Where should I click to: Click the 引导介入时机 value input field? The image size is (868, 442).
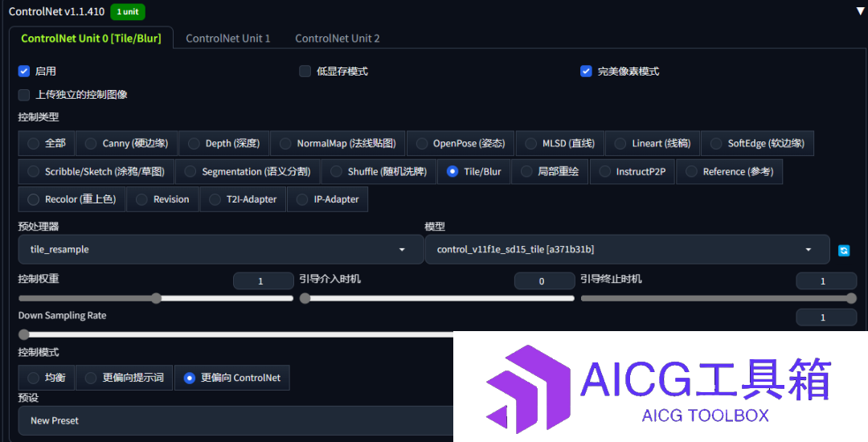[x=544, y=281]
